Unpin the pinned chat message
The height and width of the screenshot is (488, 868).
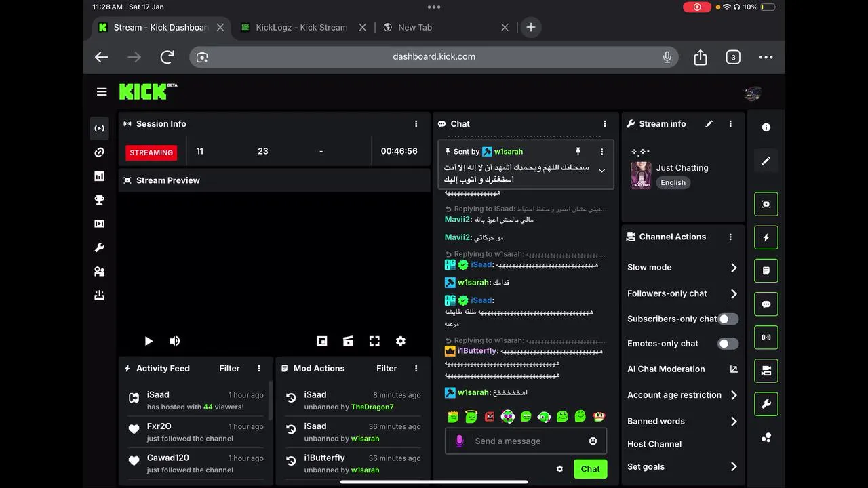578,152
